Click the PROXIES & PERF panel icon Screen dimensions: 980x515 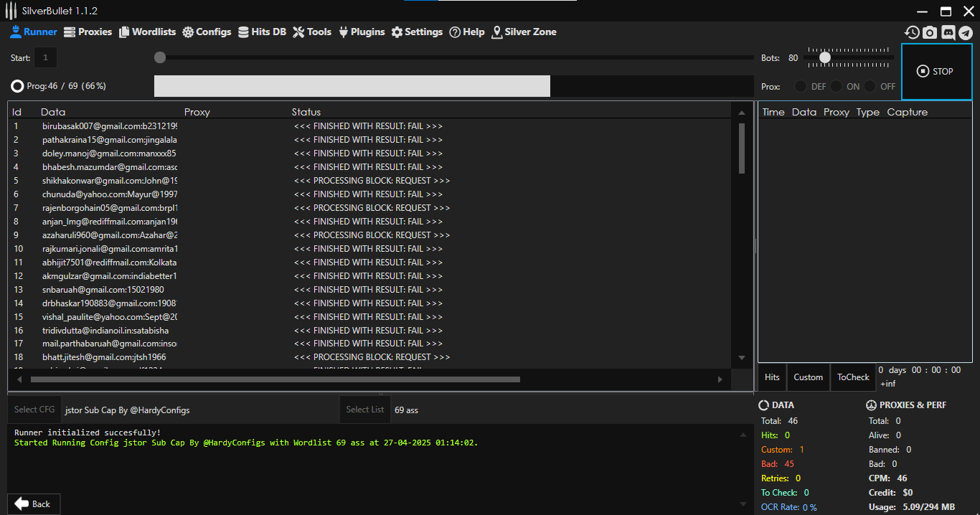tap(871, 405)
